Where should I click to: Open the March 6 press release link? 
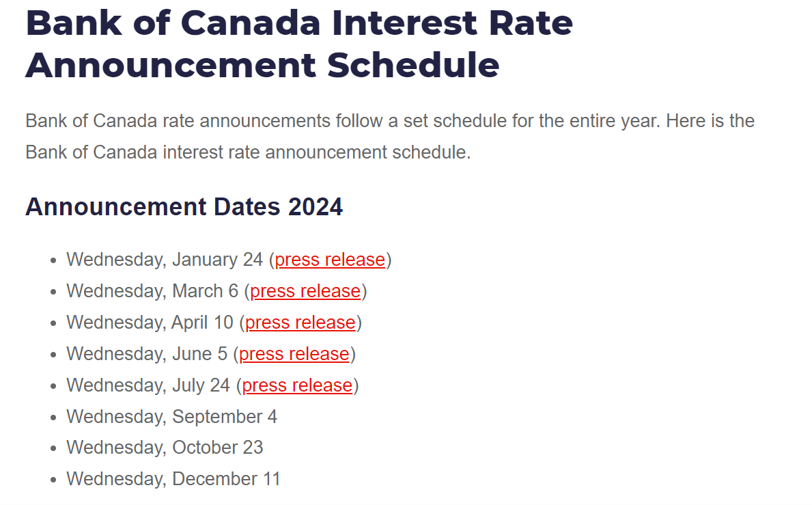[x=305, y=291]
